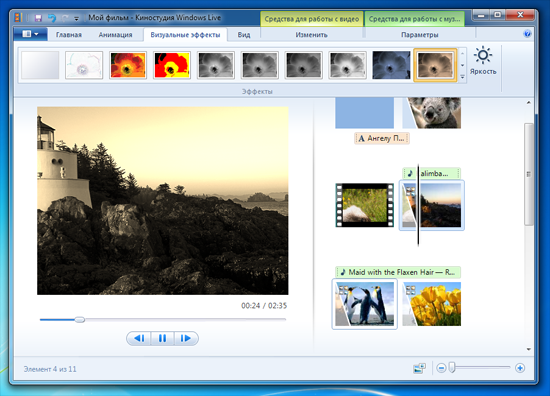Apply the red and yellow posterize effect
This screenshot has width=550, height=396.
point(172,65)
